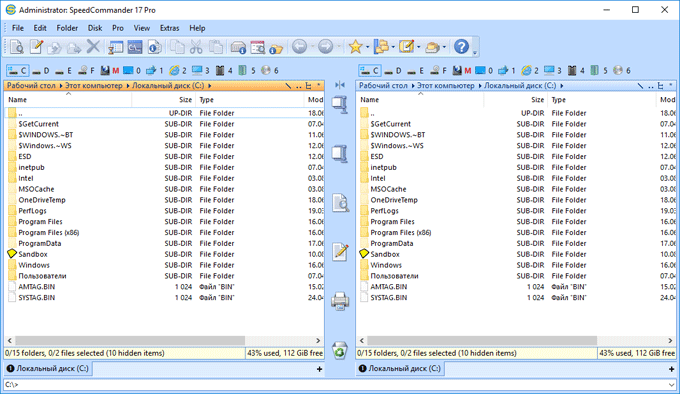Open dropdown beside folder tree toolbar icon
This screenshot has width=680, height=394.
click(393, 47)
